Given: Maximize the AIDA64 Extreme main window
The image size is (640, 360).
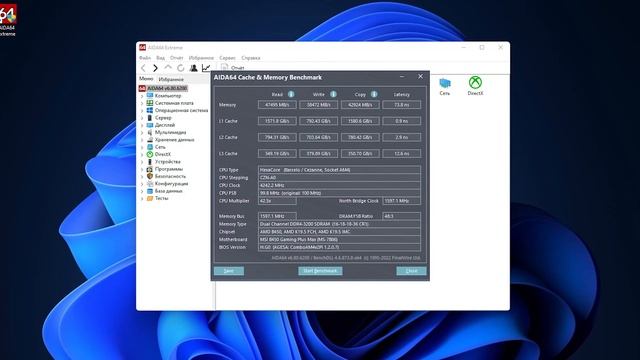Looking at the screenshot, I should (x=482, y=48).
